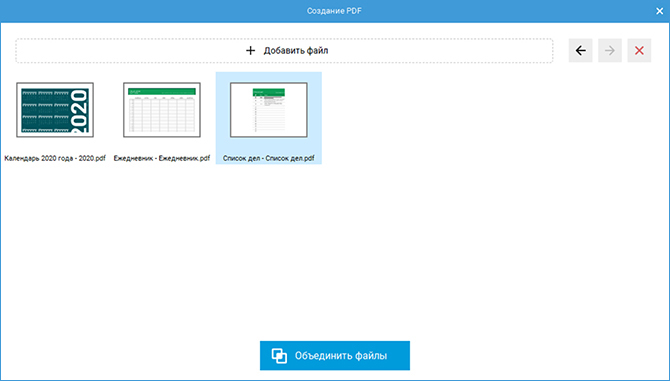The width and height of the screenshot is (670, 381).
Task: Click file name Ежедневник - Ежедневник.pdf
Action: pos(162,158)
